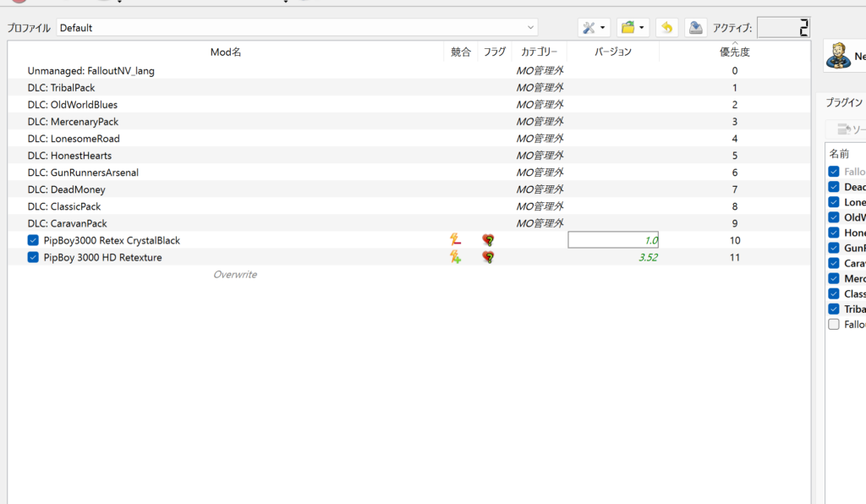Switch to the プラグイン tab

(846, 102)
